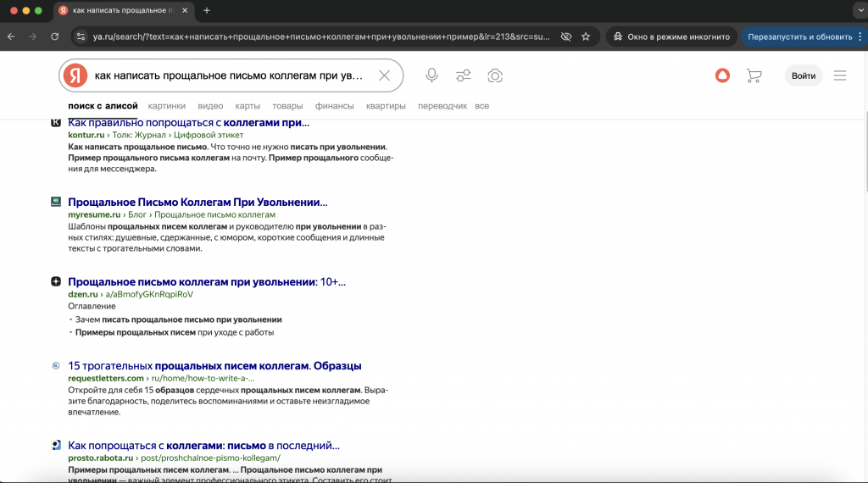Open 'Как правильно попрощаться с коллегами при' result
868x483 pixels.
point(189,122)
